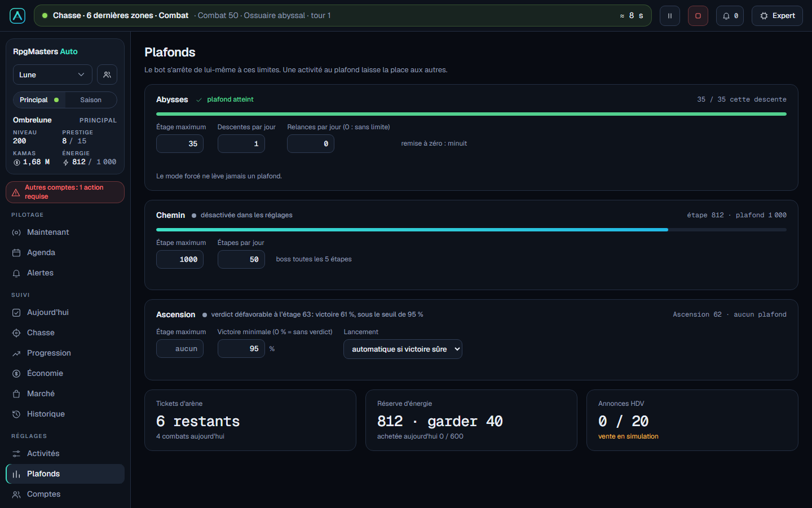Open the Annonces HDV card
Screen dimensions: 812x508
coord(692,420)
